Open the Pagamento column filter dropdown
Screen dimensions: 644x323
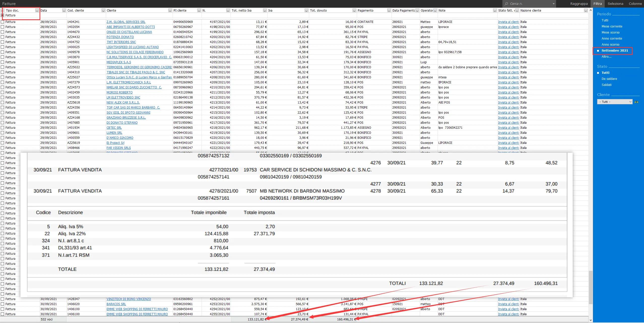click(x=389, y=11)
